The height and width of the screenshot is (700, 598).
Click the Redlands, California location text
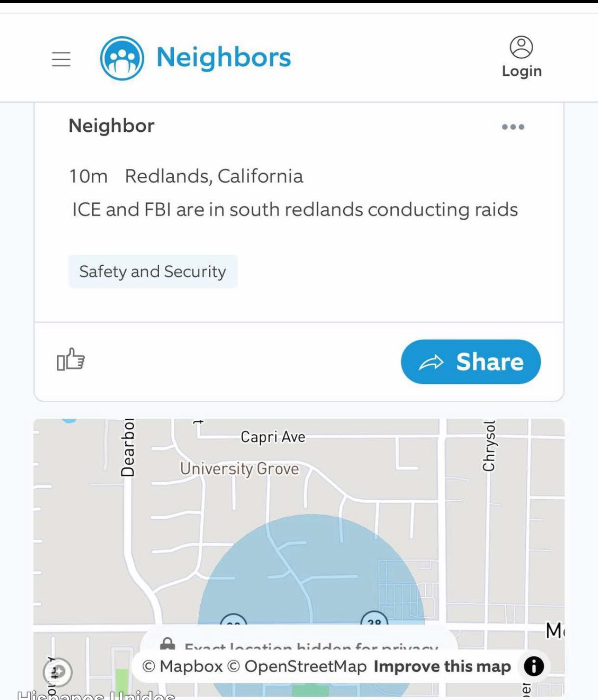tap(214, 176)
